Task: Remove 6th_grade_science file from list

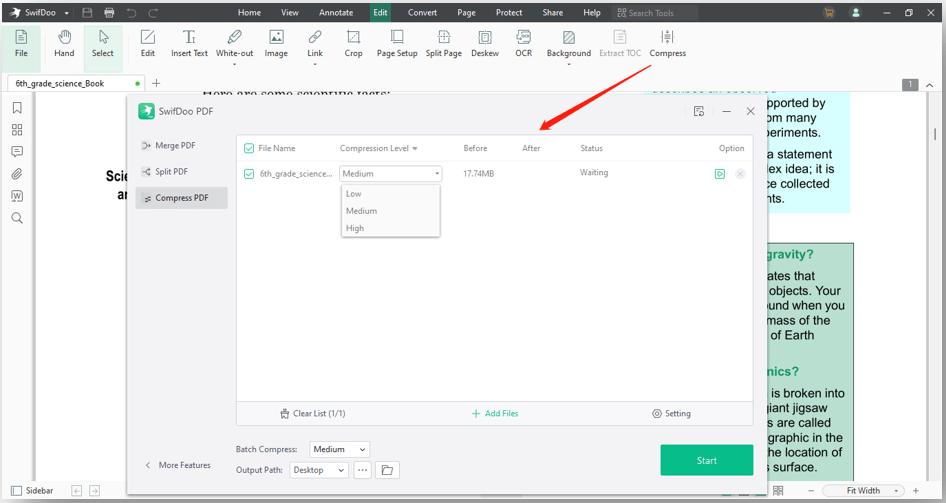Action: pos(740,174)
